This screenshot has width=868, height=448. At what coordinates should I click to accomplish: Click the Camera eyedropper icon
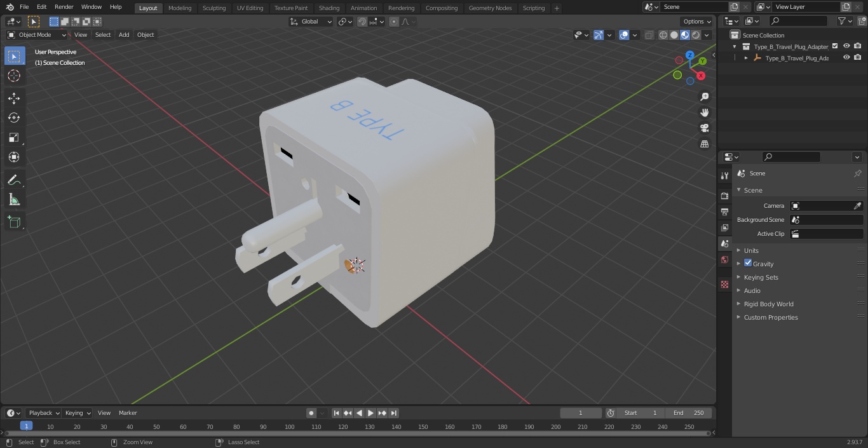pos(857,206)
